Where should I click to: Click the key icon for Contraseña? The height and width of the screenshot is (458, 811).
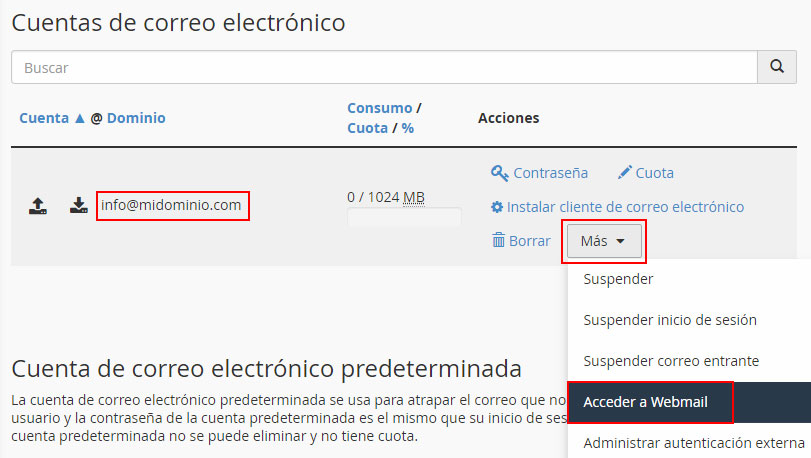(x=500, y=173)
